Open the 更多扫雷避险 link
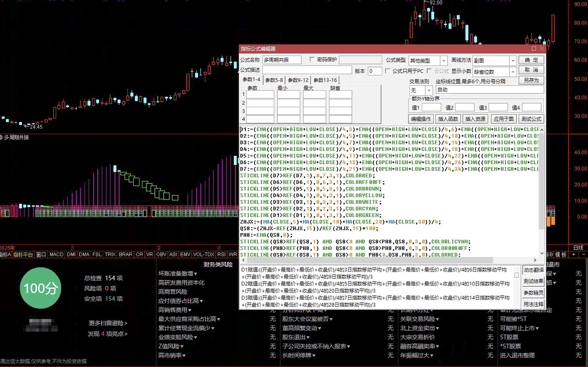The width and height of the screenshot is (588, 367). 108,323
